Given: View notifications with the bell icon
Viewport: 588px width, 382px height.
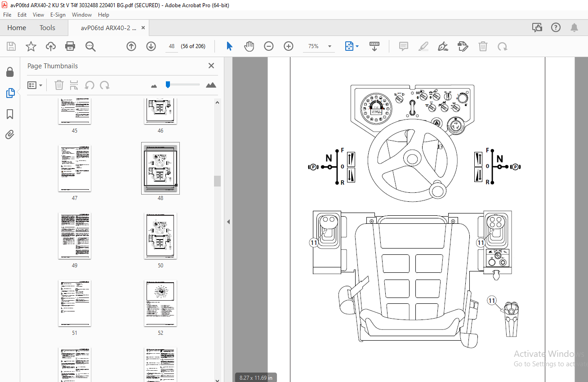Looking at the screenshot, I should [574, 28].
